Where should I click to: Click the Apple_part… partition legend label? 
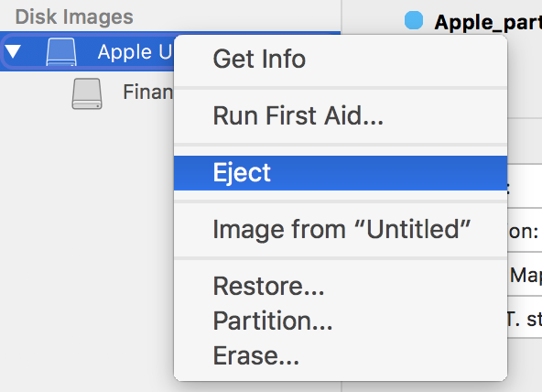pos(488,23)
